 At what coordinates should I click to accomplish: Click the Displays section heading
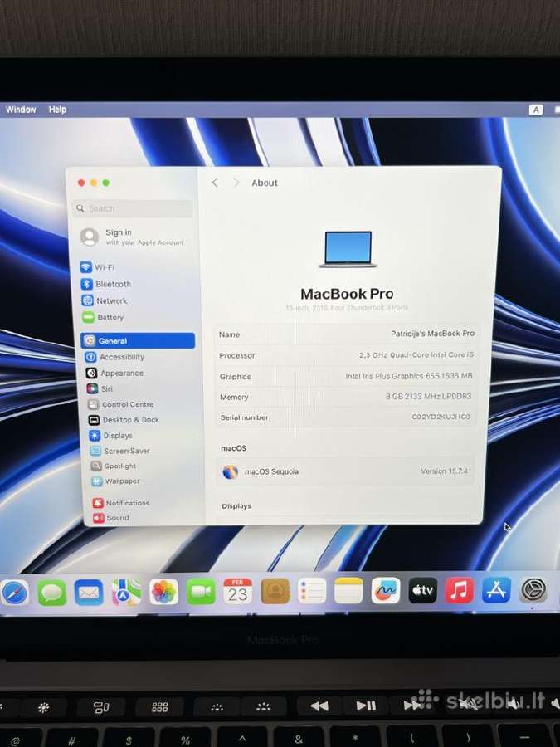coord(236,506)
